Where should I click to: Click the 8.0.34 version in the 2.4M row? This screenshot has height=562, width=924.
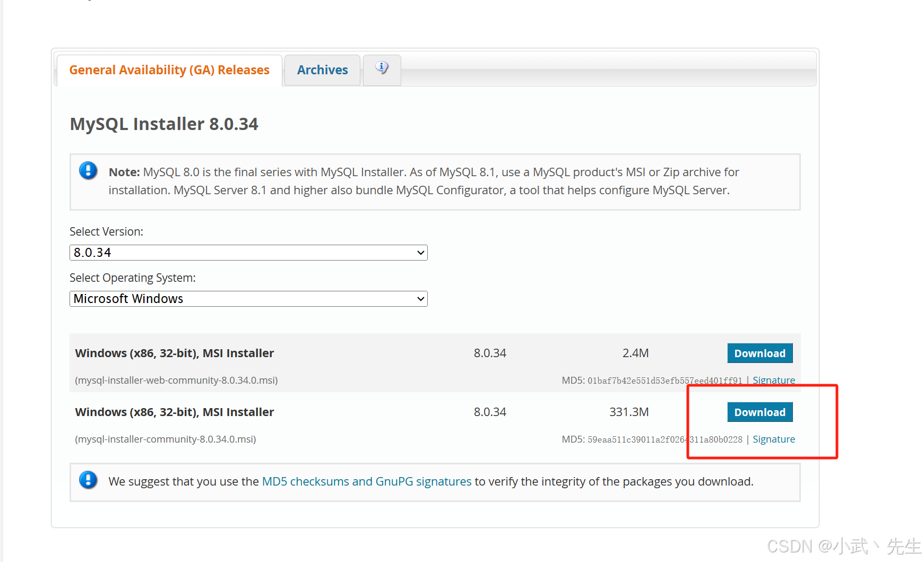coord(490,353)
